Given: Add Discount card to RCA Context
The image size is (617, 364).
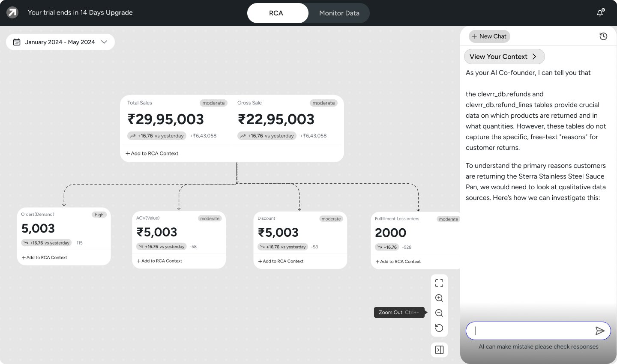Looking at the screenshot, I should point(281,261).
